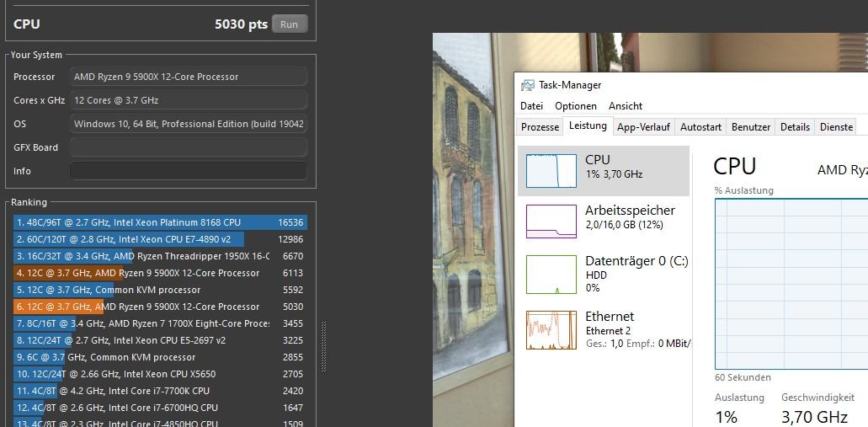Select ranking row 6 Ryzen 9 5900X 5030
The height and width of the screenshot is (427, 868).
click(x=160, y=307)
